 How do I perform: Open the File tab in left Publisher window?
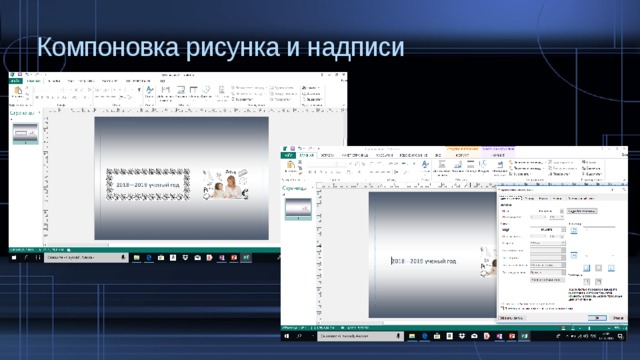16,81
